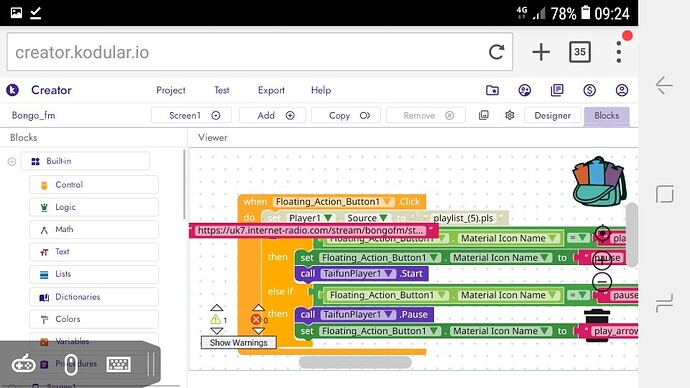Image resolution: width=690 pixels, height=388 pixels.
Task: Open the backpack icon in the viewer
Action: (599, 182)
